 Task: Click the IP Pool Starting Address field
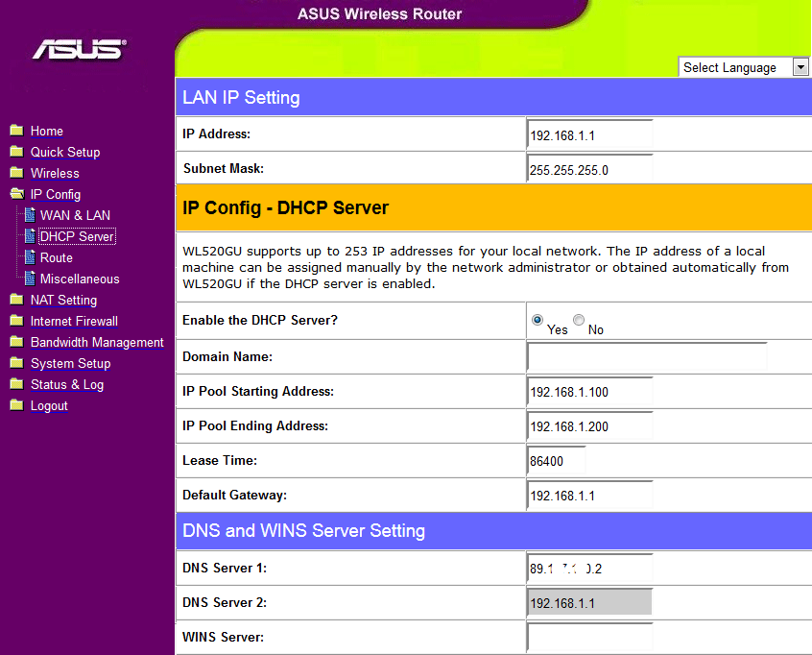pos(589,391)
